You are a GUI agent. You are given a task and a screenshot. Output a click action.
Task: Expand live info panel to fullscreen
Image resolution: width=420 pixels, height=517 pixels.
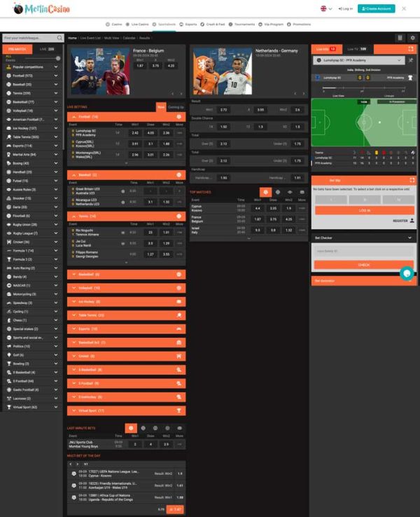tap(411, 49)
